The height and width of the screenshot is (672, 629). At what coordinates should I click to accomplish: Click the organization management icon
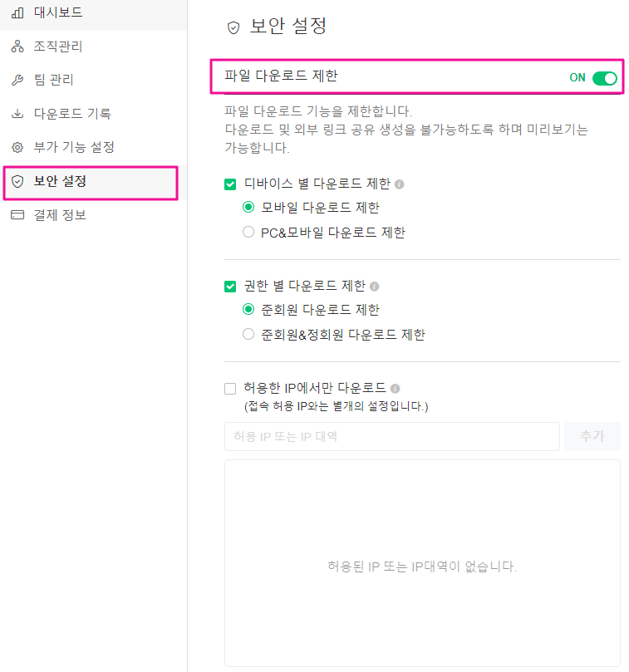pyautogui.click(x=17, y=47)
